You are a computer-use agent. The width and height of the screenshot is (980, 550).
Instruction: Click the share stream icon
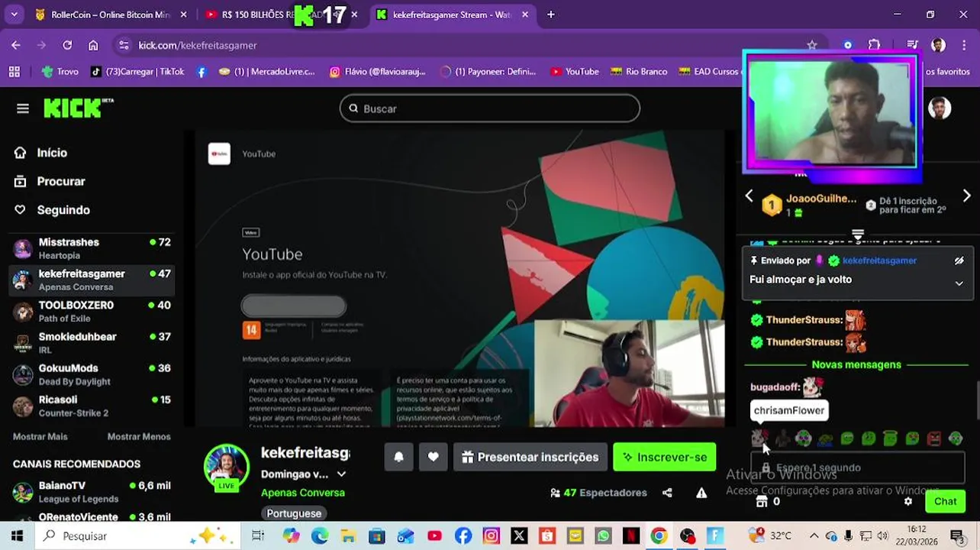click(667, 493)
